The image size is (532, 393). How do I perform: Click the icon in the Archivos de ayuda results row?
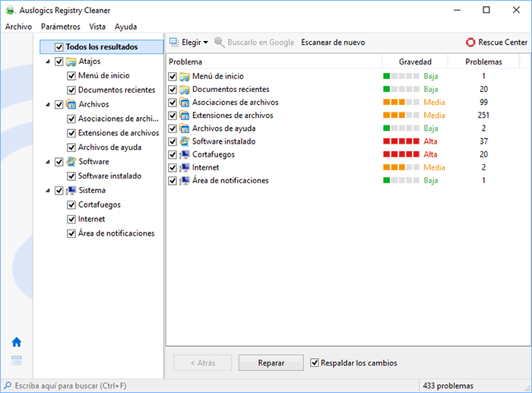click(x=185, y=128)
